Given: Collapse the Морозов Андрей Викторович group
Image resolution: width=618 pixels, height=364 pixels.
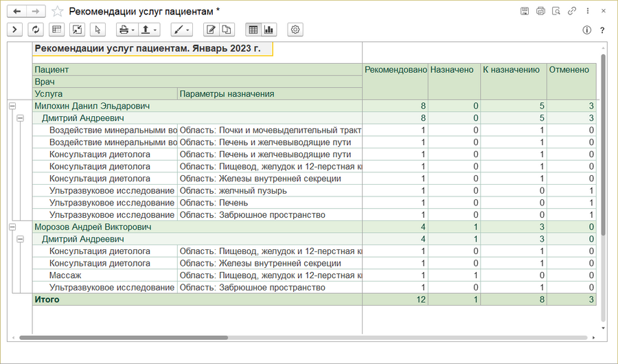Looking at the screenshot, I should coord(12,227).
